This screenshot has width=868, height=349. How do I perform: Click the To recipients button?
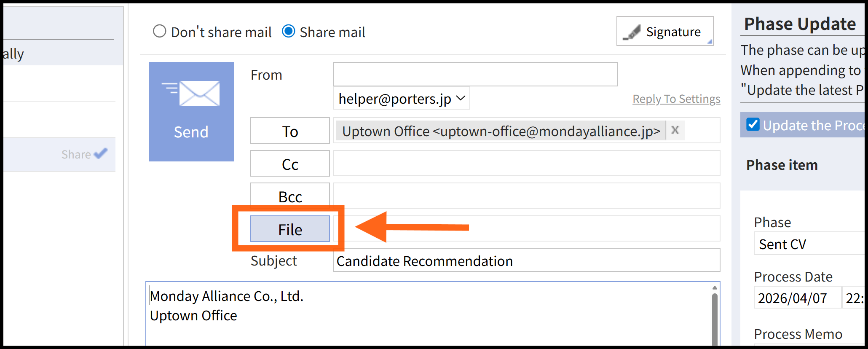tap(290, 131)
